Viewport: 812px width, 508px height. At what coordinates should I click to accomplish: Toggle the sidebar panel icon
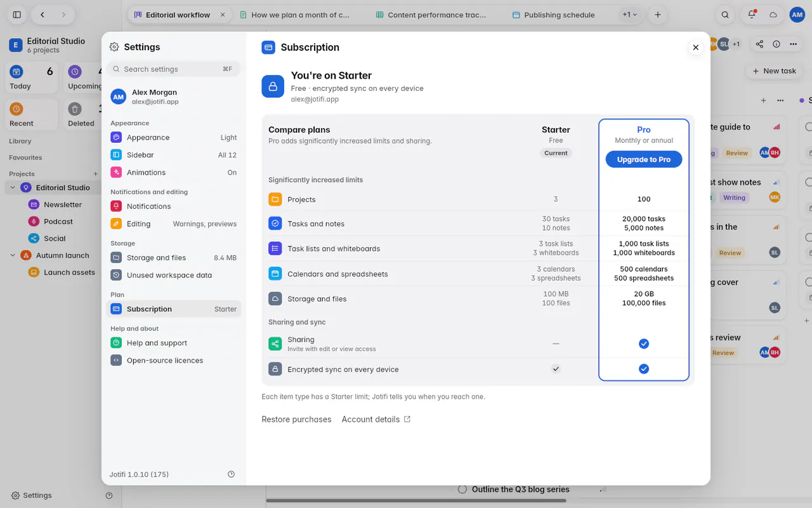pyautogui.click(x=17, y=15)
